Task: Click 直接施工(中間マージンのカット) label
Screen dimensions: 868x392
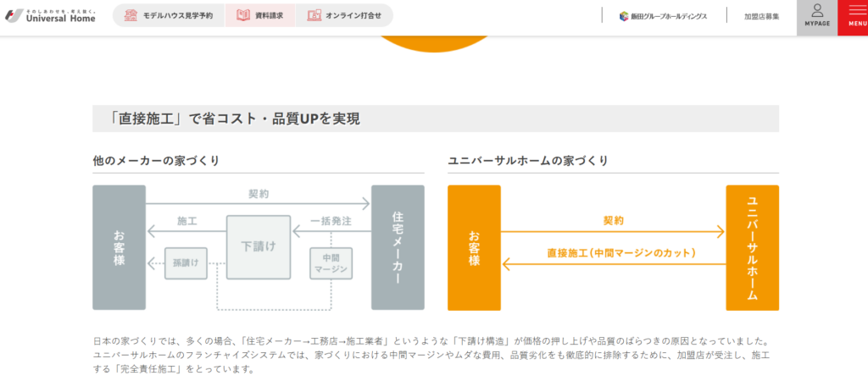Action: click(621, 252)
